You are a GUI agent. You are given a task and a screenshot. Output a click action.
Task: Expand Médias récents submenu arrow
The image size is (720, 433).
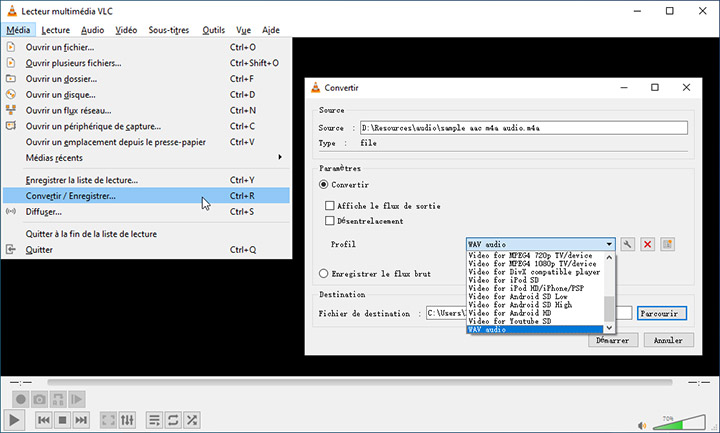pyautogui.click(x=280, y=157)
